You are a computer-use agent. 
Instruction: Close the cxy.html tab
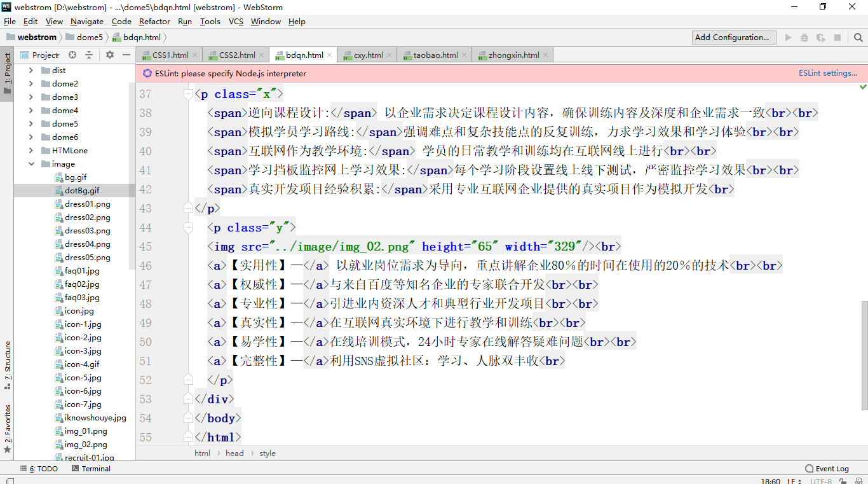390,55
